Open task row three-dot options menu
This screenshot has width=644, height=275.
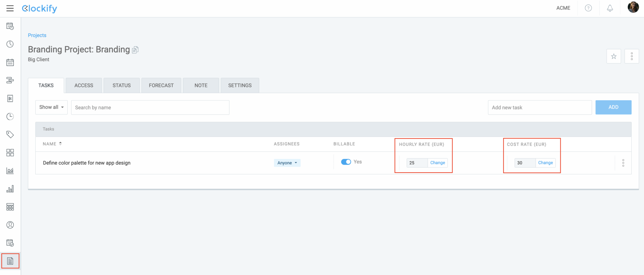coord(623,163)
